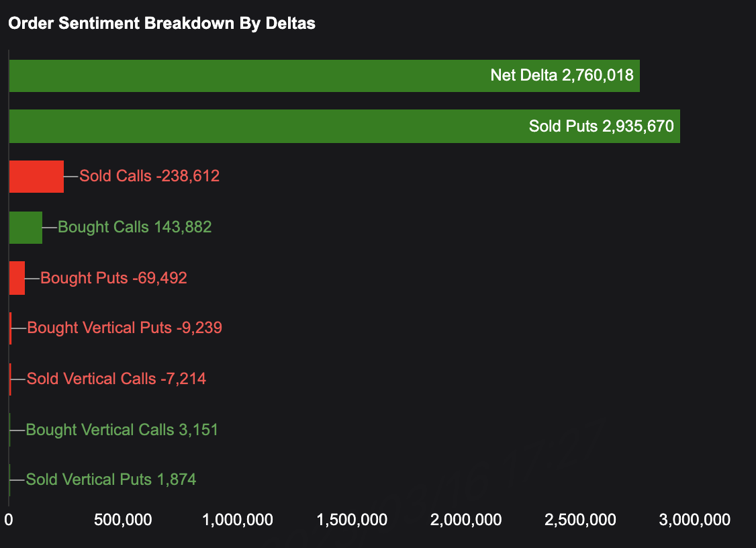756x548 pixels.
Task: Click the 0 x-axis origin label
Action: click(9, 520)
